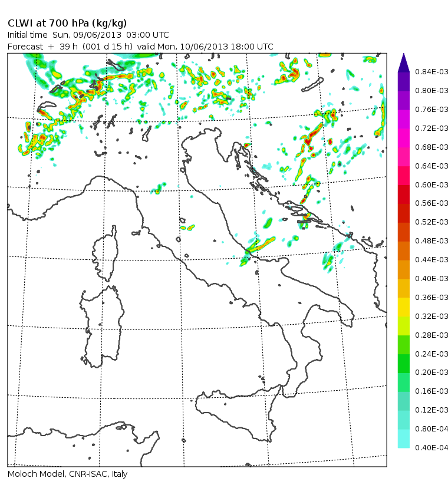Viewport: 448px width, 488px height.
Task: Click the 'Initial time Sun, 09/06/2013 03:00 UTC' line
Action: (x=88, y=35)
